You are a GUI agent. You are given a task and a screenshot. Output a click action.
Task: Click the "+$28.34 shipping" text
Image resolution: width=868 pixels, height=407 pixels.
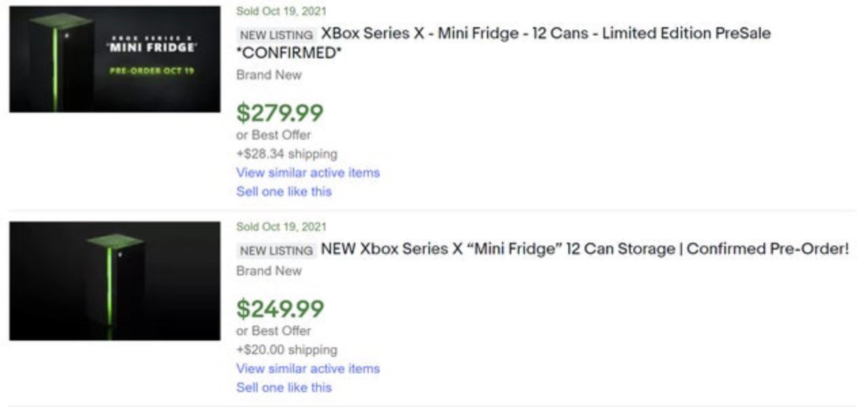[x=286, y=153]
